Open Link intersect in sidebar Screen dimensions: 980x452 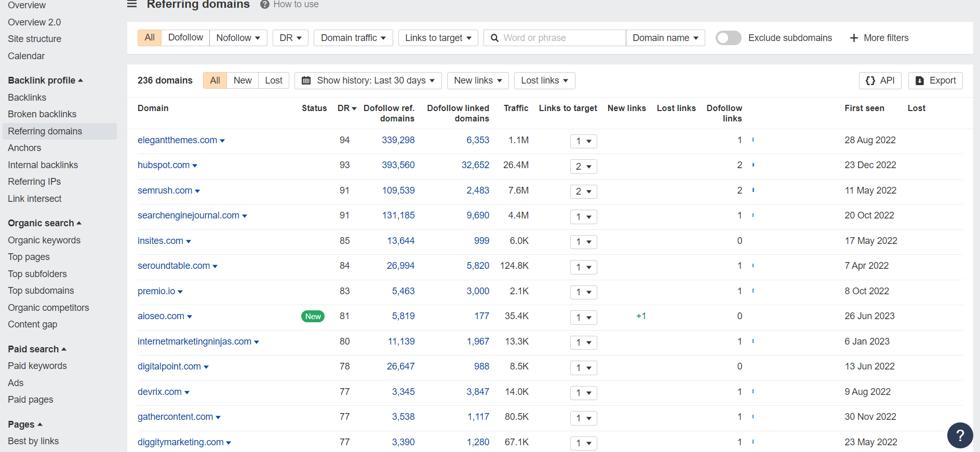pos(34,199)
